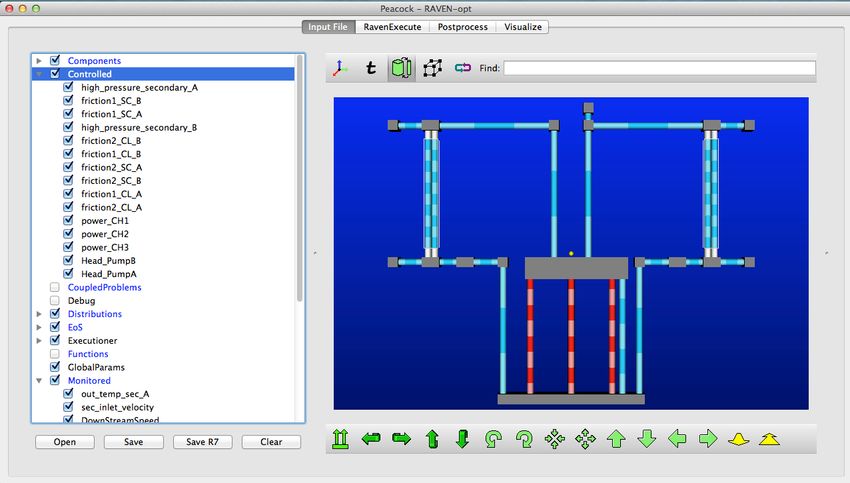850x483 pixels.
Task: Zoom in using the inward four-arrows icon
Action: pos(555,439)
